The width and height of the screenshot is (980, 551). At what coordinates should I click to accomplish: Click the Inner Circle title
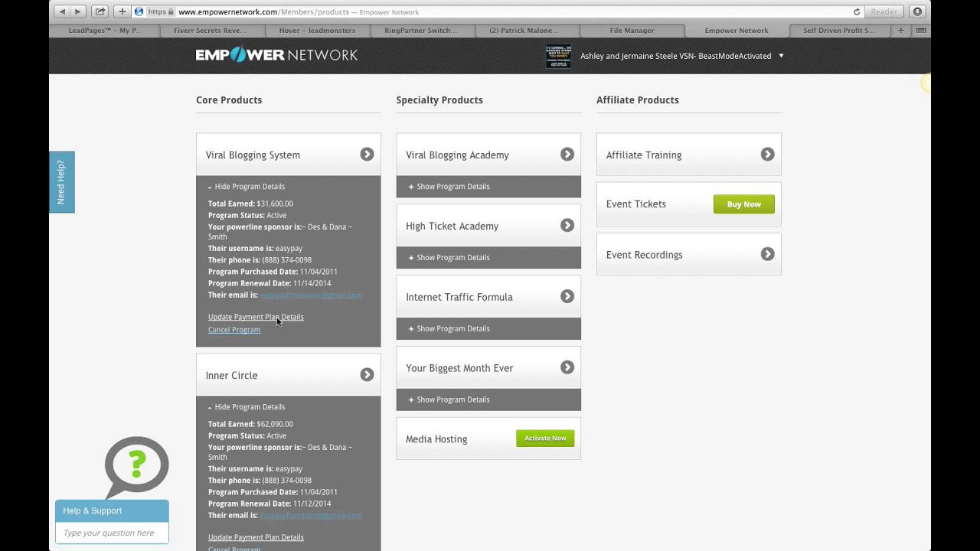pyautogui.click(x=231, y=375)
